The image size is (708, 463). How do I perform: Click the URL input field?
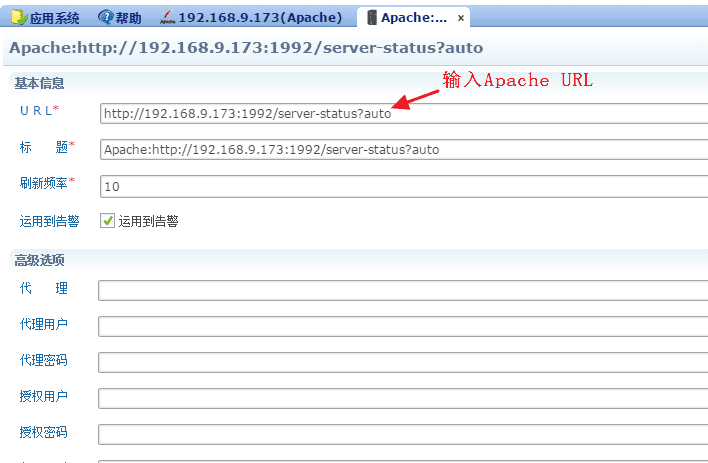(404, 113)
